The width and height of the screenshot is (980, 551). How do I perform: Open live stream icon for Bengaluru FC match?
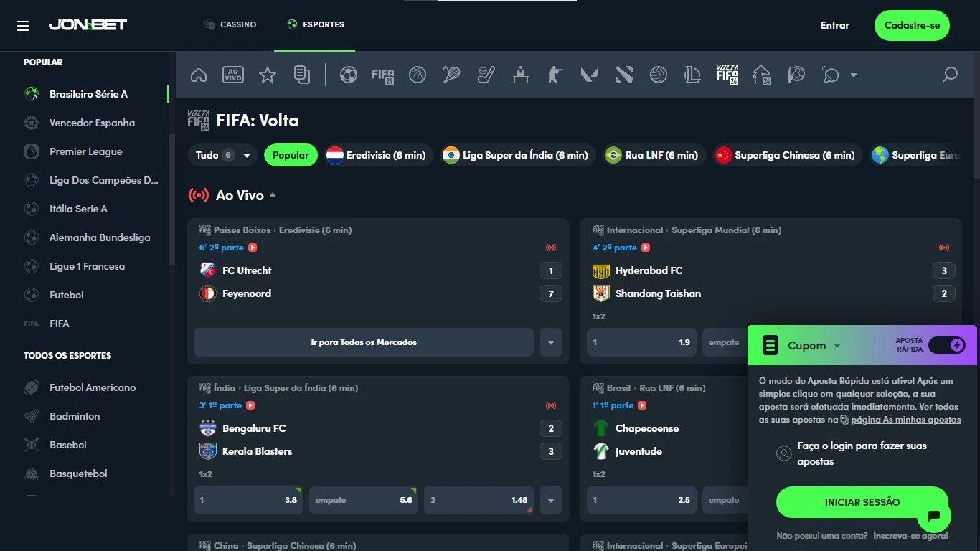point(250,405)
